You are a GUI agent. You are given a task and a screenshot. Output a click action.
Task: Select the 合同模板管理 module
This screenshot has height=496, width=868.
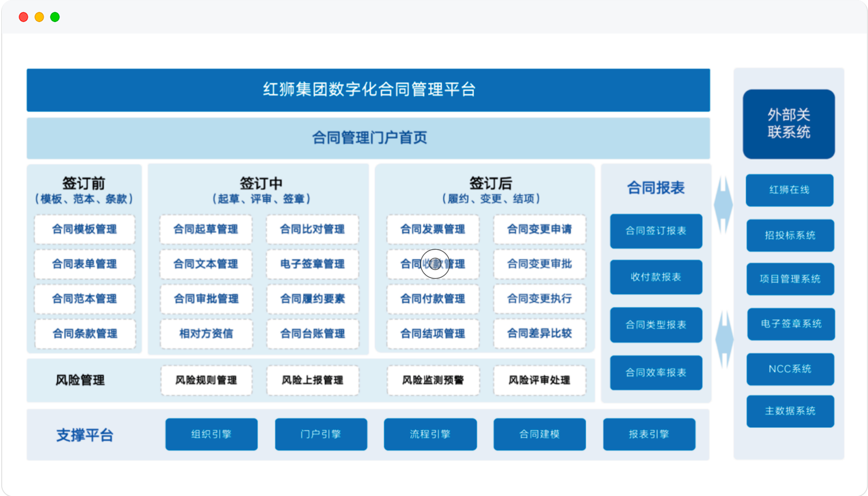pyautogui.click(x=84, y=230)
